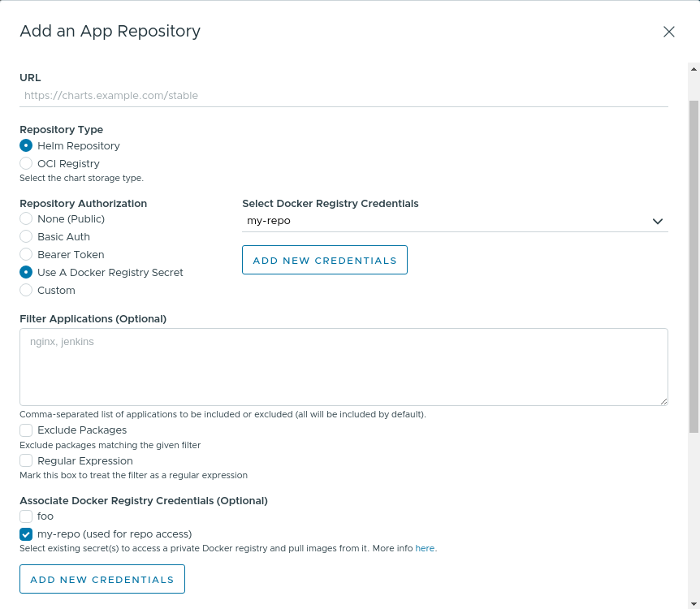Expand the my-repo credentials selector chevron

point(658,221)
